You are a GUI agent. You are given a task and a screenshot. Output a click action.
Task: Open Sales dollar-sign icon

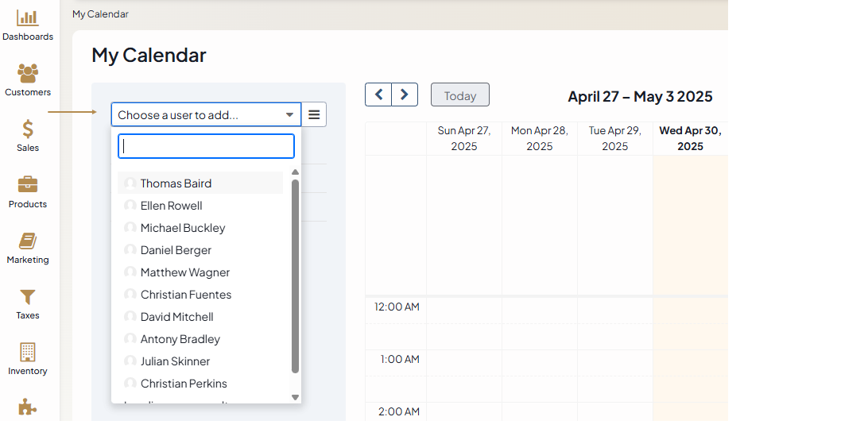pos(28,129)
